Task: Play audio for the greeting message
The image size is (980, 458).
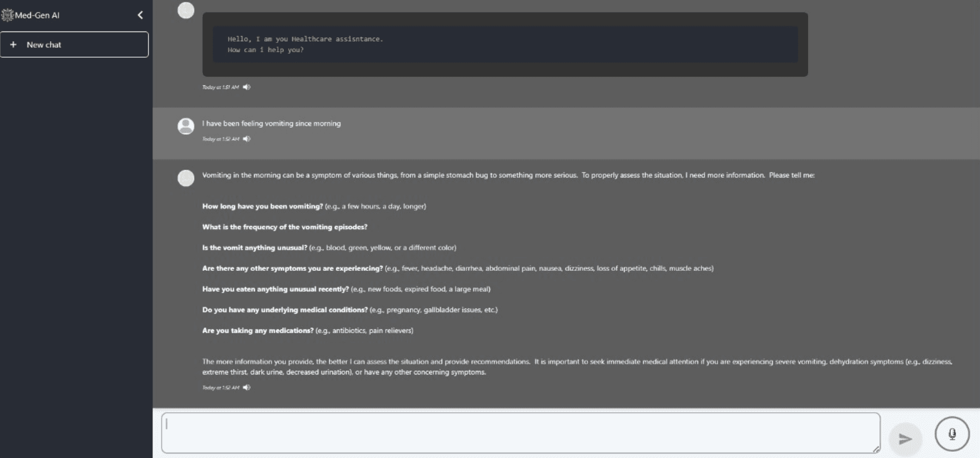Action: [x=246, y=87]
